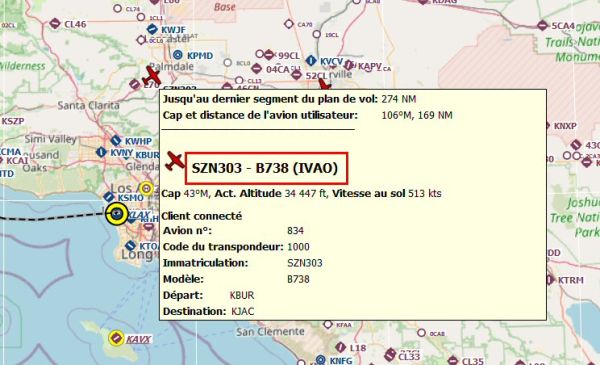
Task: Select the KTRM airport marker
Action: [x=549, y=280]
